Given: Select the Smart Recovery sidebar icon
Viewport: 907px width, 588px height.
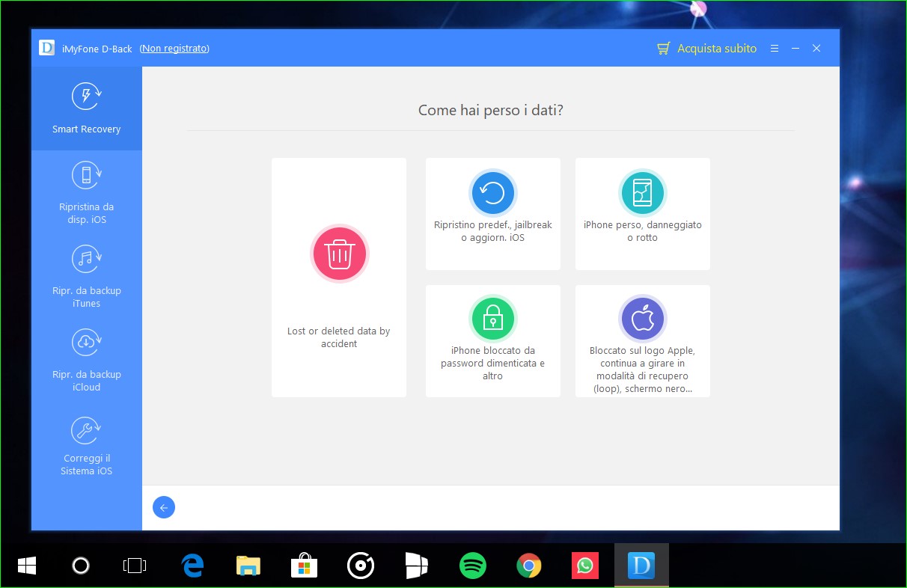Looking at the screenshot, I should tap(86, 97).
